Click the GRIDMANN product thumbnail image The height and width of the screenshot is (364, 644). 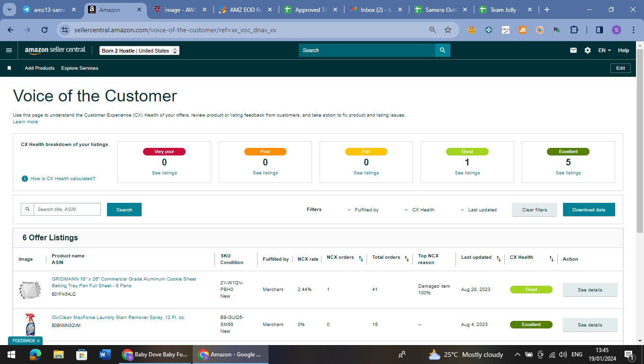30,290
